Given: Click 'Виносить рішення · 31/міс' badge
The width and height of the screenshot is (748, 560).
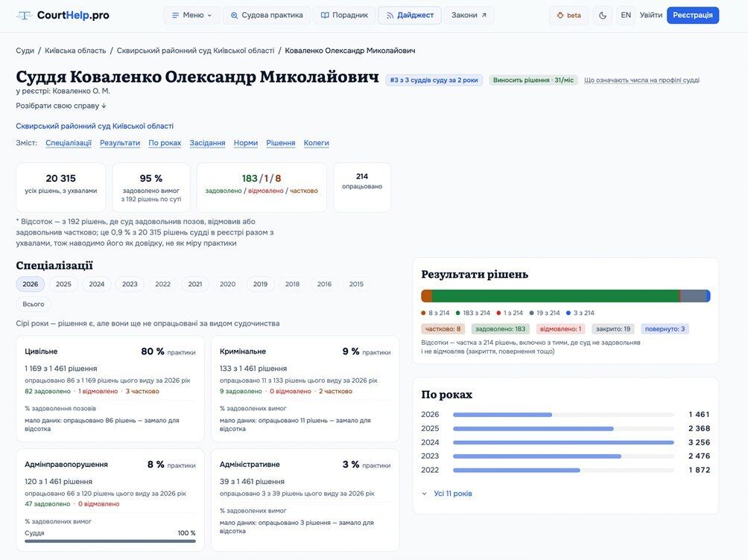Looking at the screenshot, I should click(533, 80).
